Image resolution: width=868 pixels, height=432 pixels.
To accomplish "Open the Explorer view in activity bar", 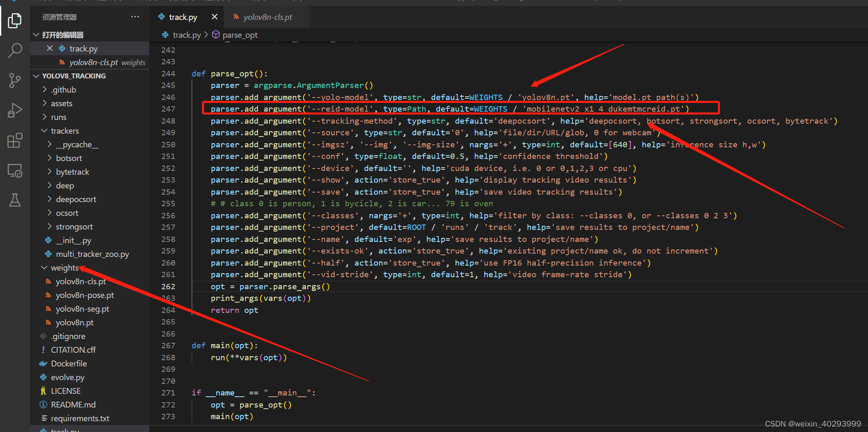I will point(15,21).
